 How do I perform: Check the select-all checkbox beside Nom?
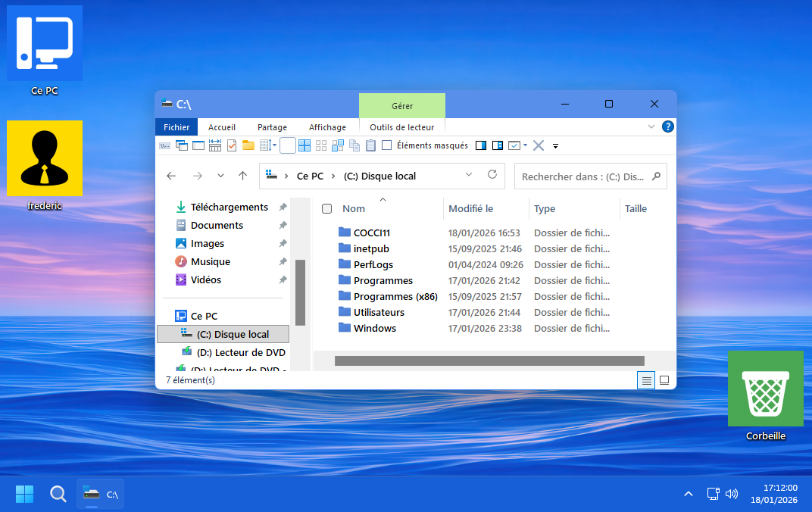coord(327,209)
